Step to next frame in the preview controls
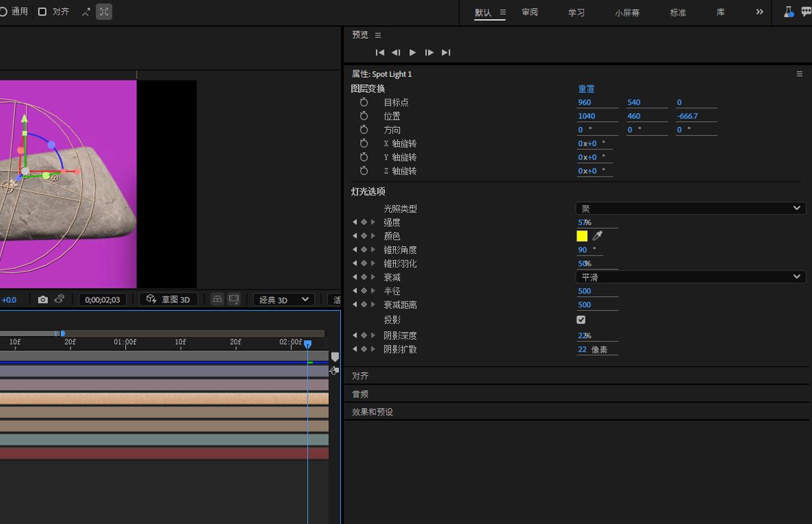 point(429,53)
